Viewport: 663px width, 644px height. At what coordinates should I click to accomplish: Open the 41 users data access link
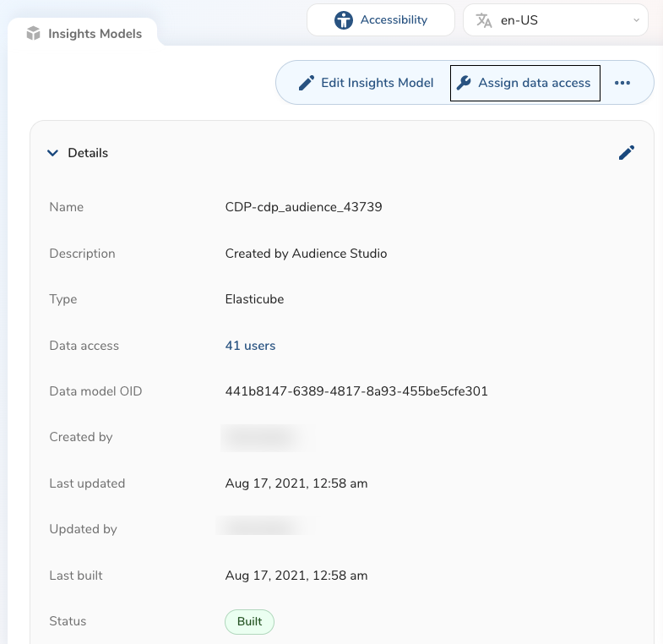pos(250,345)
